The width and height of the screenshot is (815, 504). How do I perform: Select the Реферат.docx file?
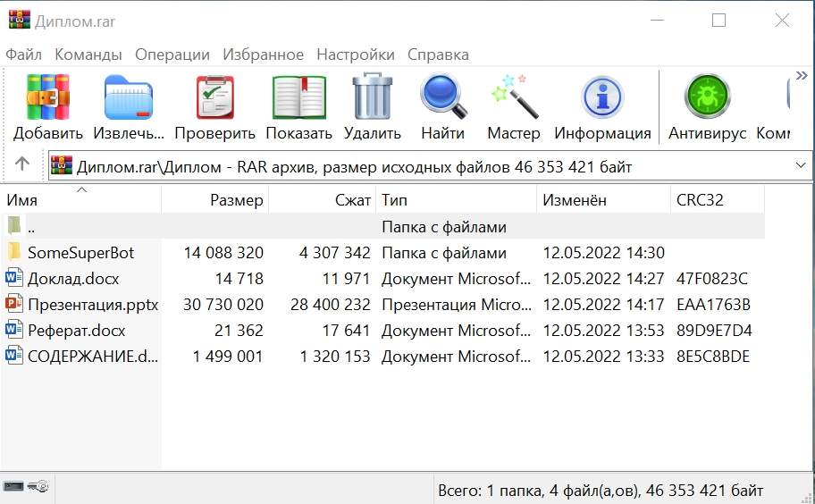(x=76, y=331)
